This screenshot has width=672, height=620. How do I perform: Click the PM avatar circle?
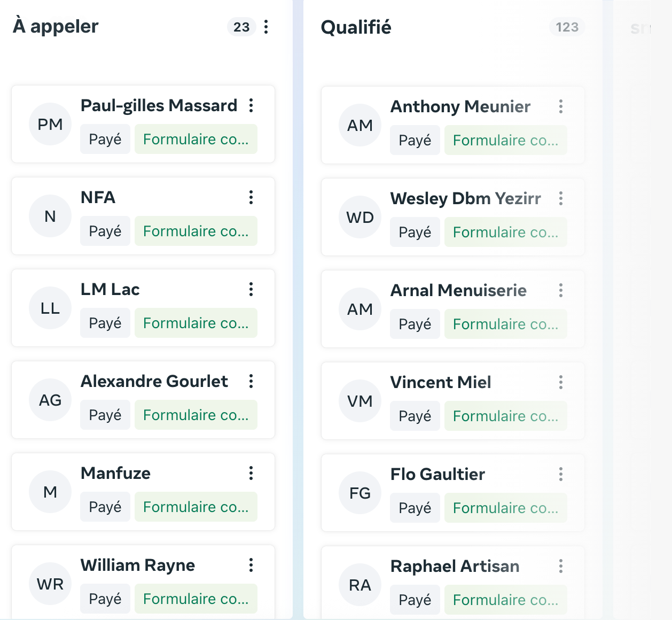coord(50,125)
